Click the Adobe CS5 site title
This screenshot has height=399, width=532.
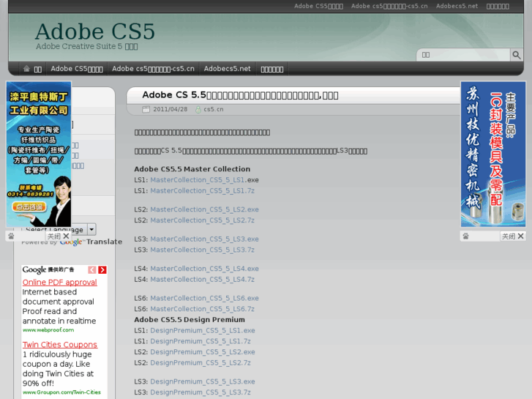pyautogui.click(x=94, y=31)
